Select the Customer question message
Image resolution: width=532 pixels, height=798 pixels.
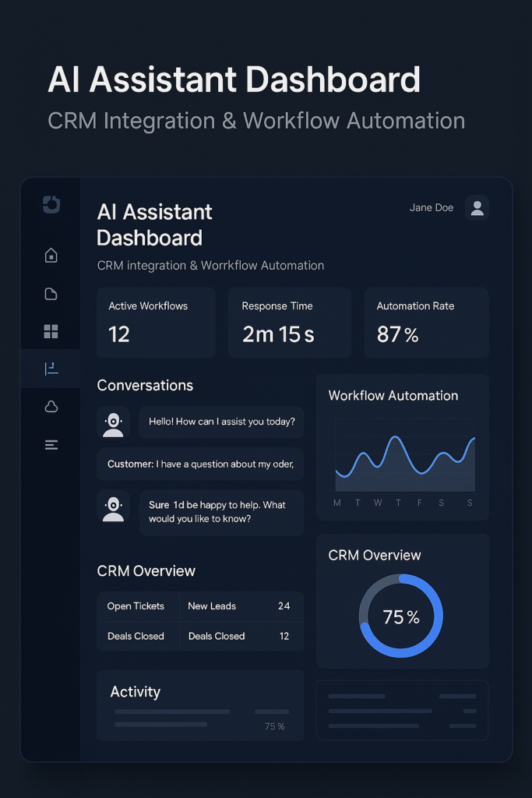[200, 464]
